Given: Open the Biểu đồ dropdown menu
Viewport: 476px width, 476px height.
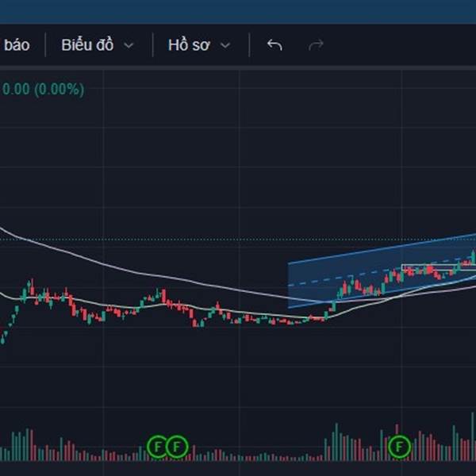Looking at the screenshot, I should pyautogui.click(x=98, y=45).
